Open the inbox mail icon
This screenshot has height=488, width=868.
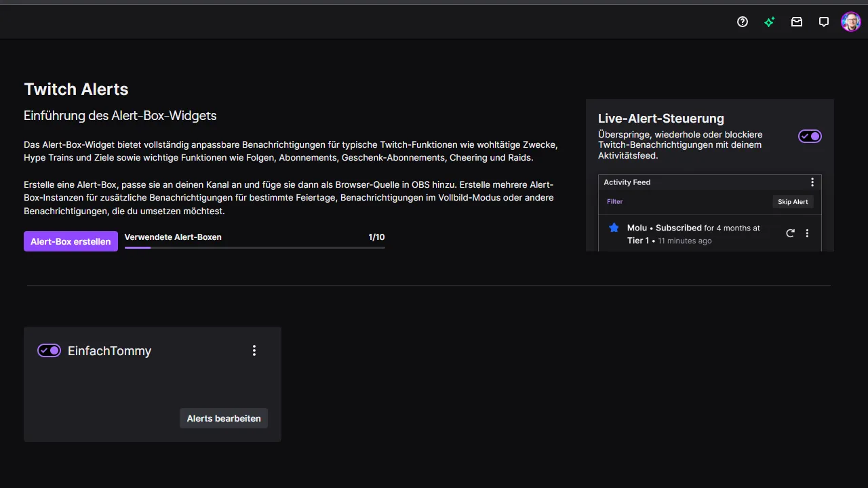pos(797,22)
